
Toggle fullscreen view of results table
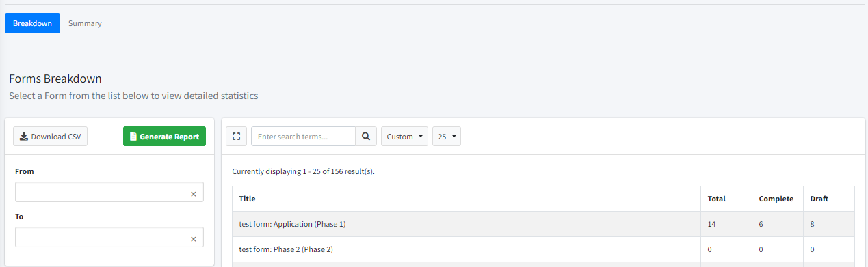pyautogui.click(x=236, y=137)
